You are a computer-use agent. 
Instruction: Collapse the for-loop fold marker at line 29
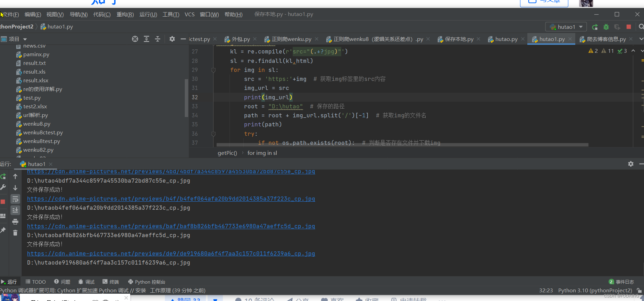214,70
